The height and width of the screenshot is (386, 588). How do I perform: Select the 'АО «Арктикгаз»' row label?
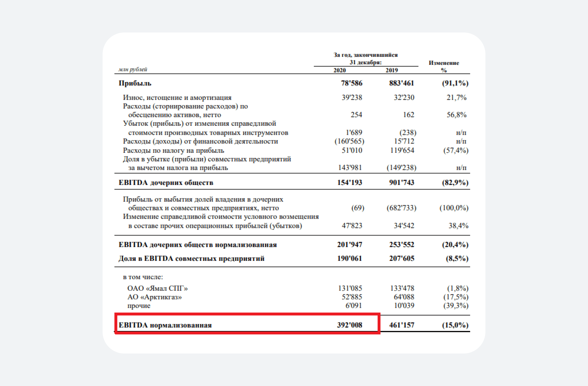pos(155,297)
